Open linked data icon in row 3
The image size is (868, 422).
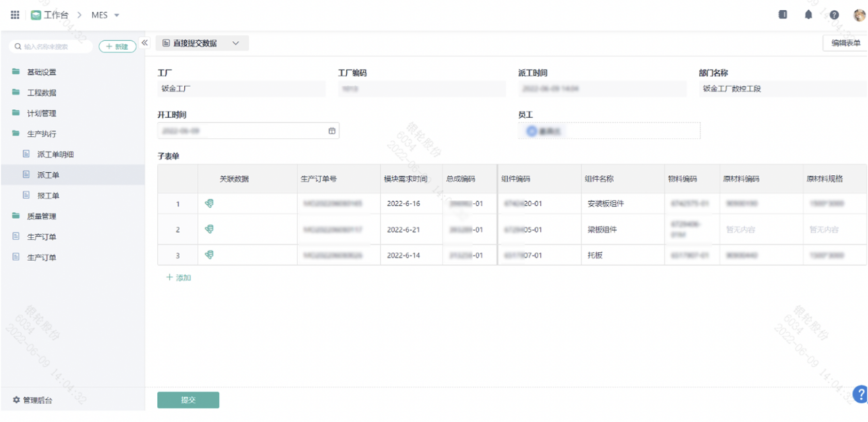point(209,255)
